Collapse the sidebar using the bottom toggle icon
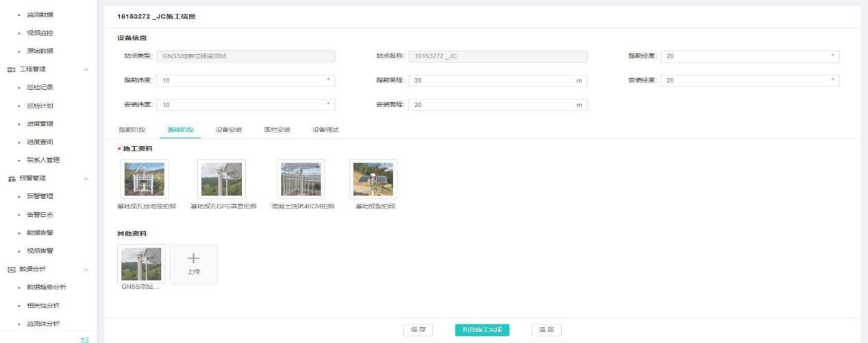This screenshot has width=868, height=343. coord(85,338)
